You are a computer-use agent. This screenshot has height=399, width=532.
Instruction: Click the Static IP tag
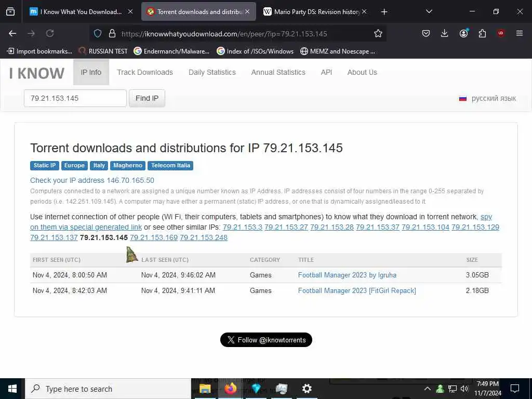coord(45,165)
